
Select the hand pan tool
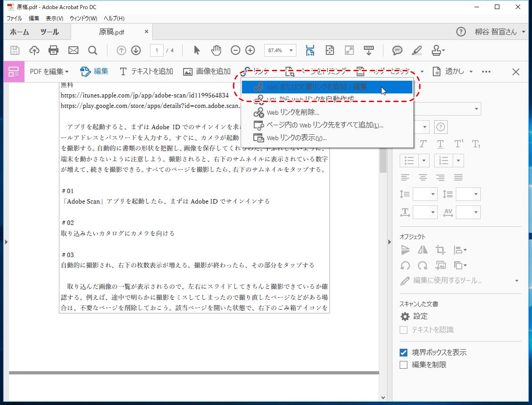coord(216,50)
